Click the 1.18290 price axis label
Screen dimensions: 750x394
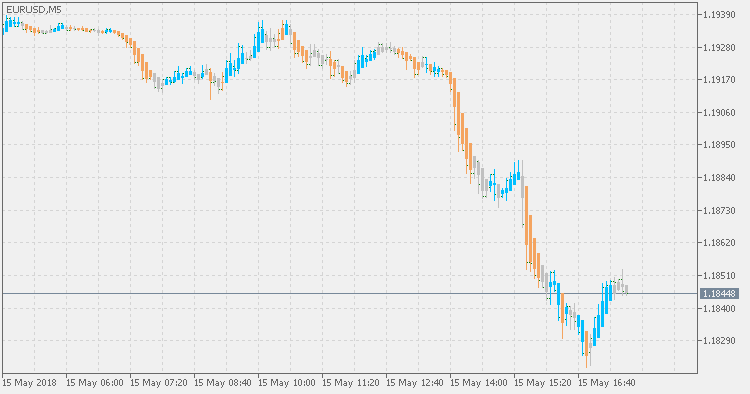tap(719, 341)
